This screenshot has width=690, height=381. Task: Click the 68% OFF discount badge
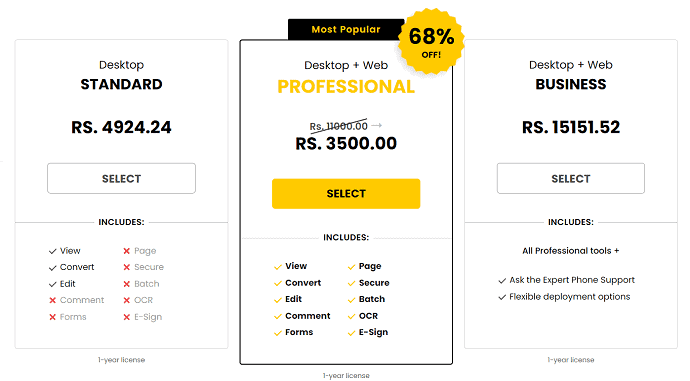(x=431, y=41)
